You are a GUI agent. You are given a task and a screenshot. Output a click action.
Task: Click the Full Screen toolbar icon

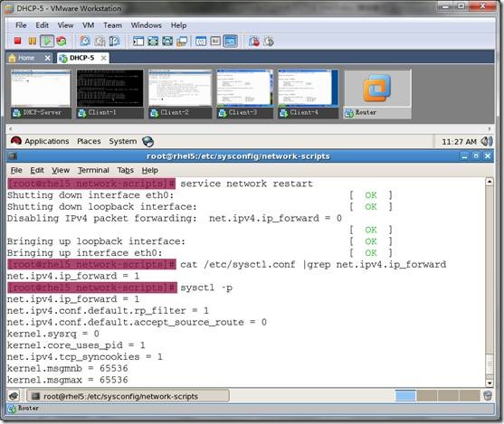[x=153, y=41]
